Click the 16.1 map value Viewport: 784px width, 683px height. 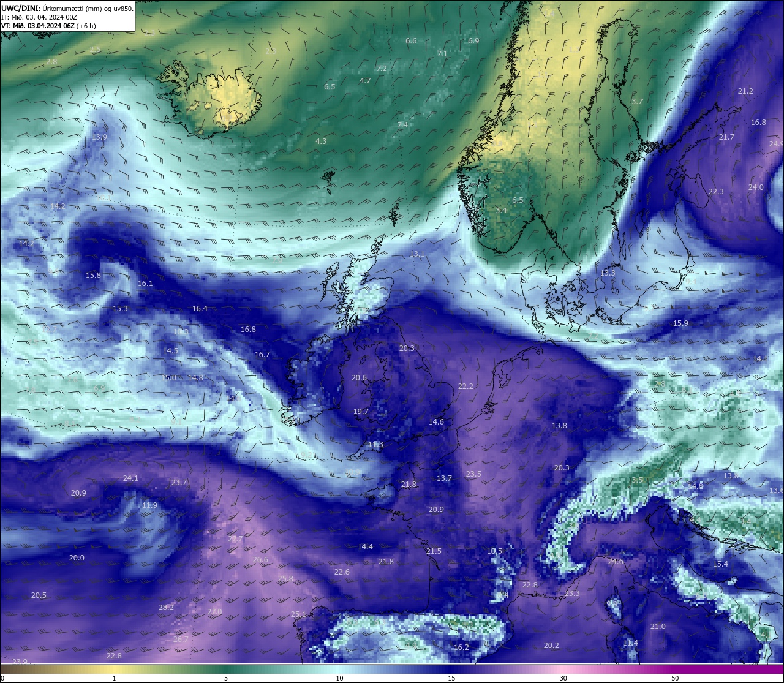pos(145,284)
